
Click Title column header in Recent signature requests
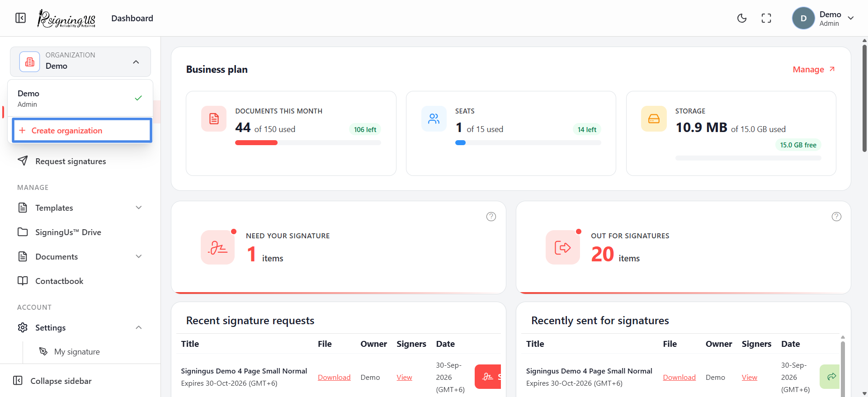(x=190, y=344)
